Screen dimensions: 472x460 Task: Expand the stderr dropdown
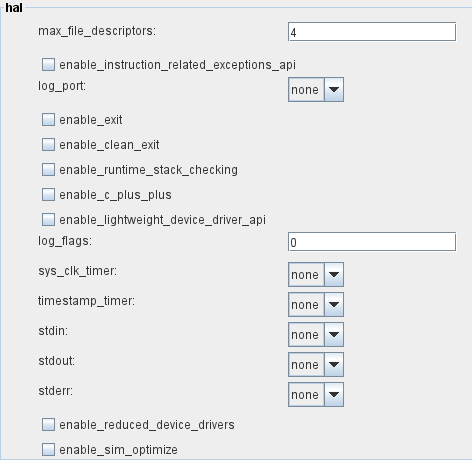pyautogui.click(x=316, y=395)
